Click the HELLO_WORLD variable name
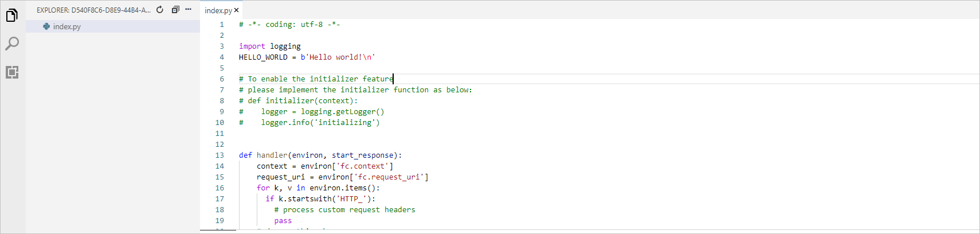Screen dimensions: 980x234 point(263,57)
